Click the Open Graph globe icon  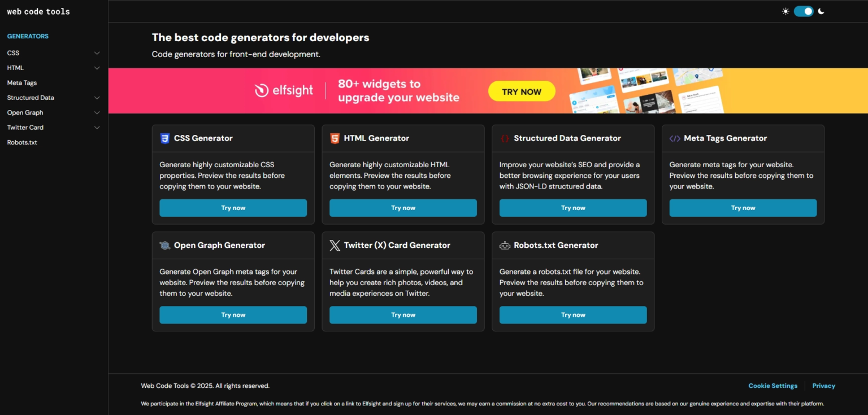pos(165,246)
